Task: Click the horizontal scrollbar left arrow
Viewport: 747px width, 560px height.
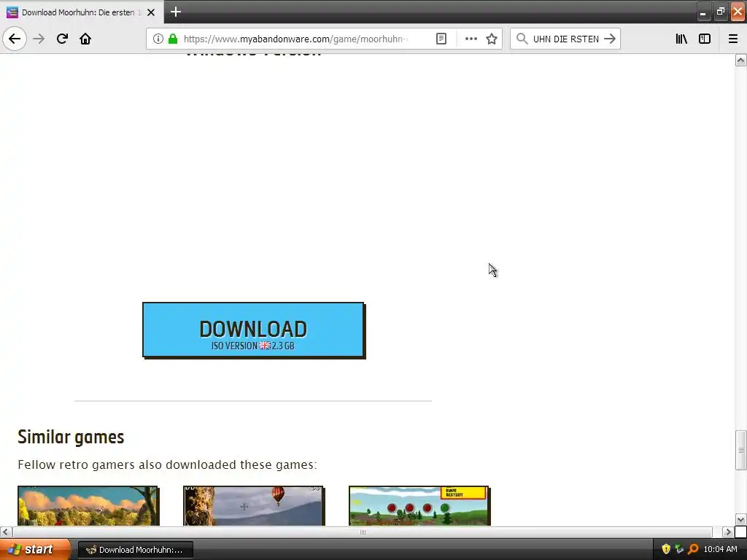Action: tap(6, 532)
